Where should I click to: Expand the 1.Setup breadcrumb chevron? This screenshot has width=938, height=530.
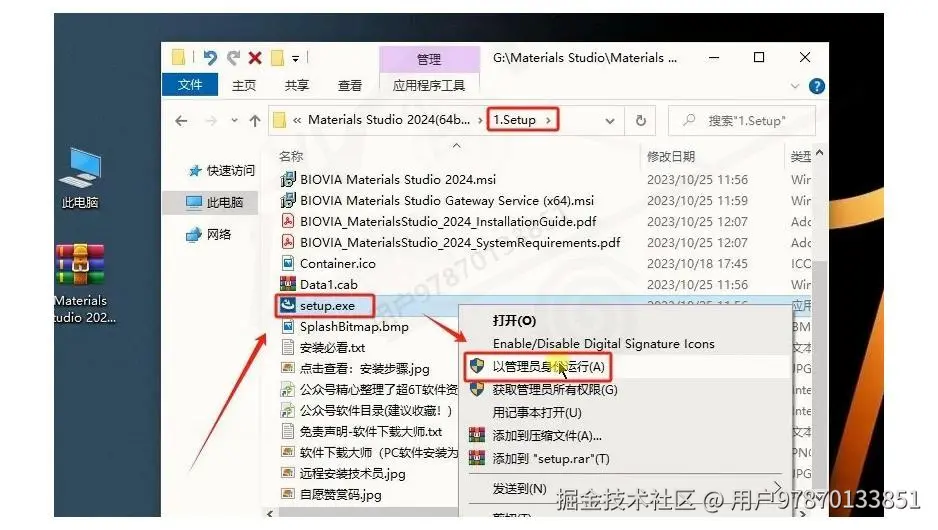click(x=548, y=120)
